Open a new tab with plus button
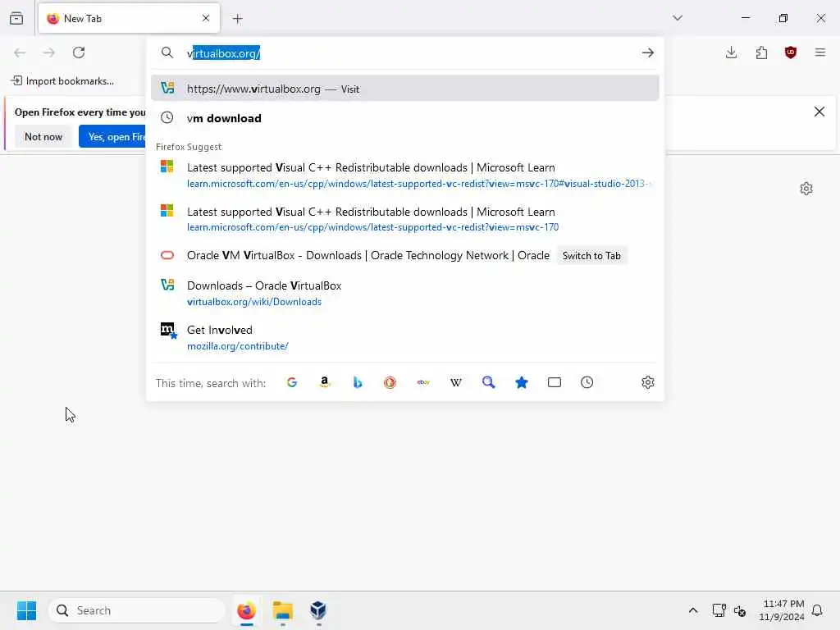This screenshot has width=840, height=630. tap(237, 19)
